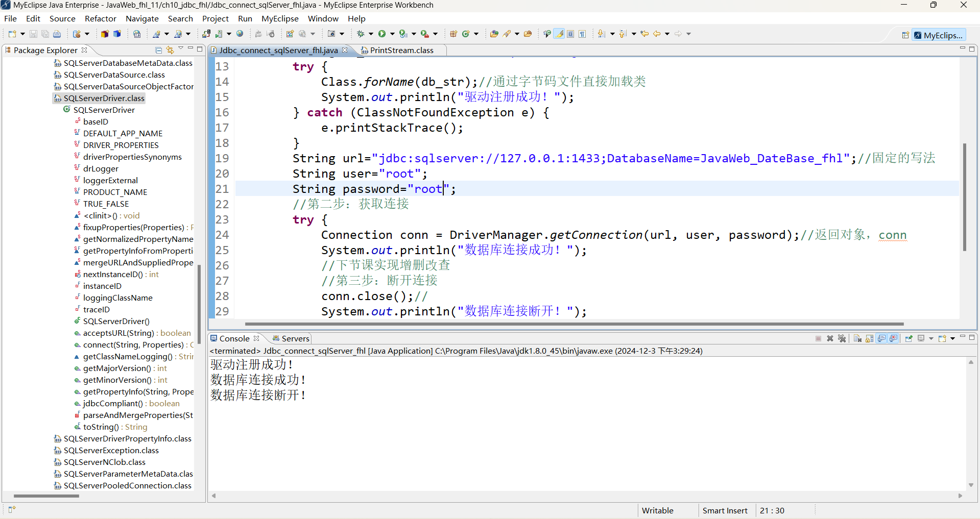The height and width of the screenshot is (519, 980).
Task: Open the Navigate menu
Action: click(142, 18)
